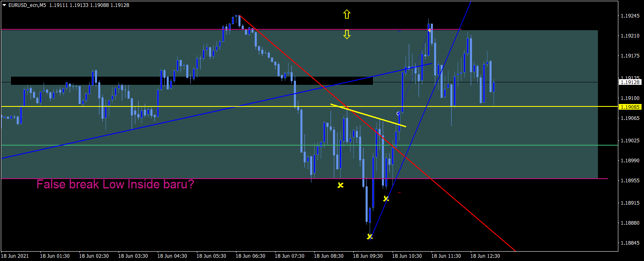This screenshot has height=261, width=644.
Task: Select the "False break Low Inside baru?" text label
Action: pos(115,184)
